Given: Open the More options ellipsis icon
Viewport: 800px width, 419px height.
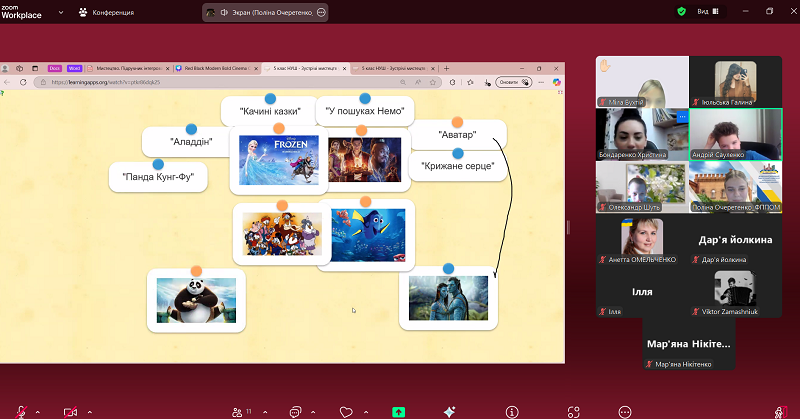Looking at the screenshot, I should click(x=625, y=412).
